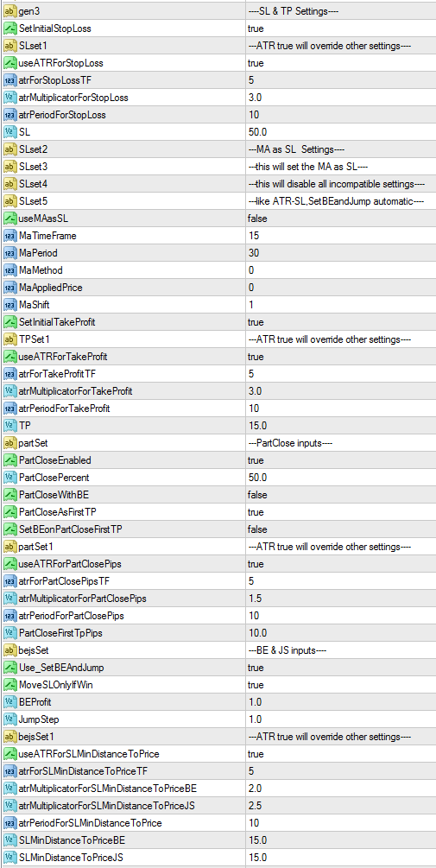Viewport: 436px width, 868px height.
Task: Click the string icon beside TPSet1
Action: pos(10,339)
